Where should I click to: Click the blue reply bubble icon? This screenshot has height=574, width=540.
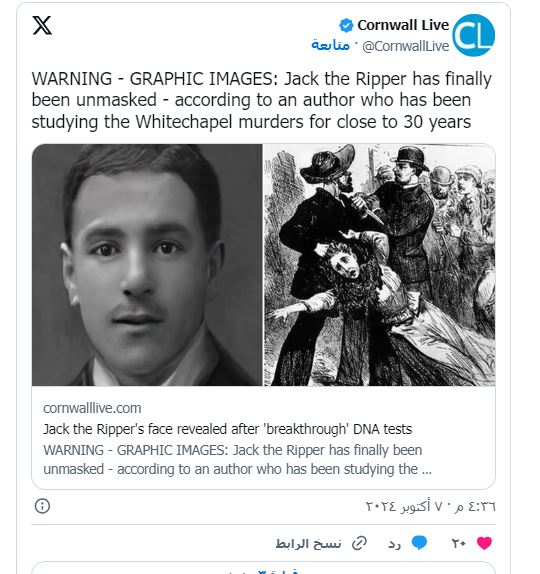[x=419, y=543]
